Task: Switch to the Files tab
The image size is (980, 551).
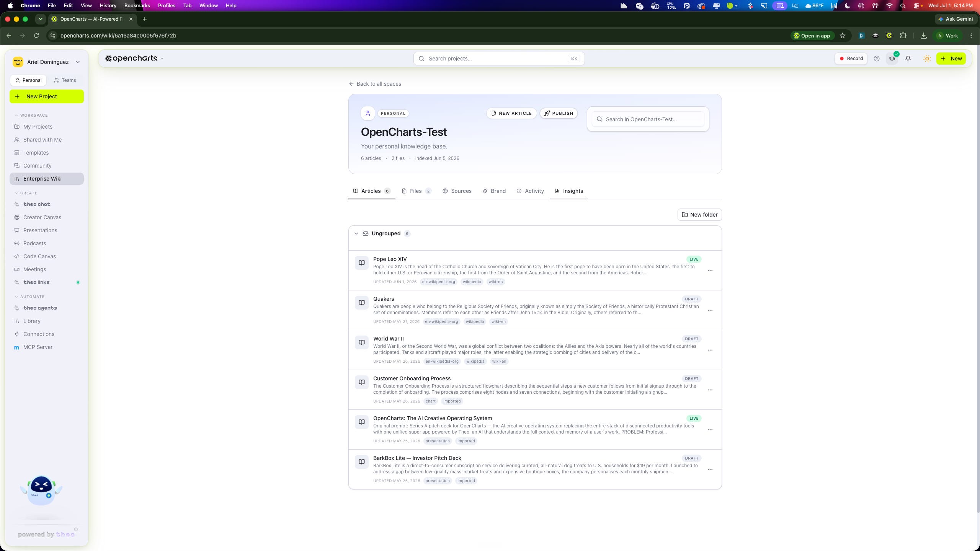Action: pyautogui.click(x=416, y=191)
